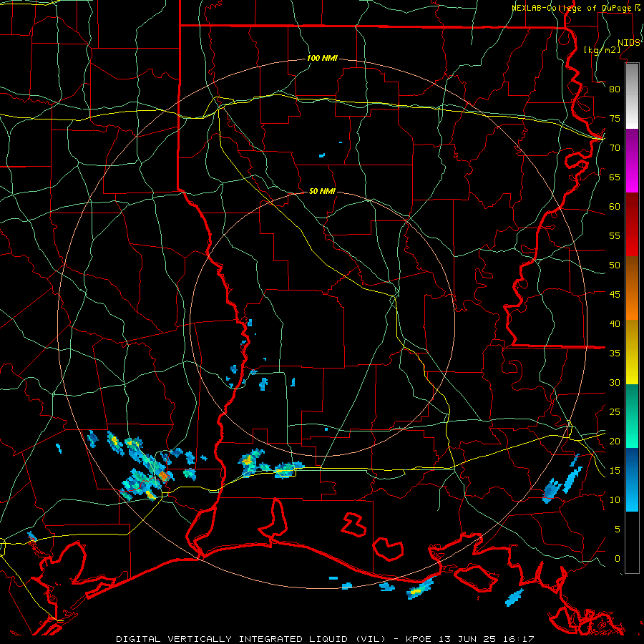Select the "NIDS" label above the scale
The width and height of the screenshot is (644, 644).
coord(628,43)
